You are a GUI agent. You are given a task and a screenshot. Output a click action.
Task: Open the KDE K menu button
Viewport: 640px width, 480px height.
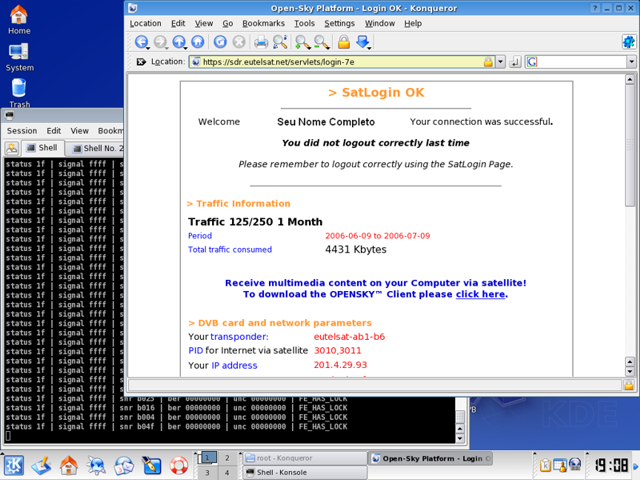point(14,465)
